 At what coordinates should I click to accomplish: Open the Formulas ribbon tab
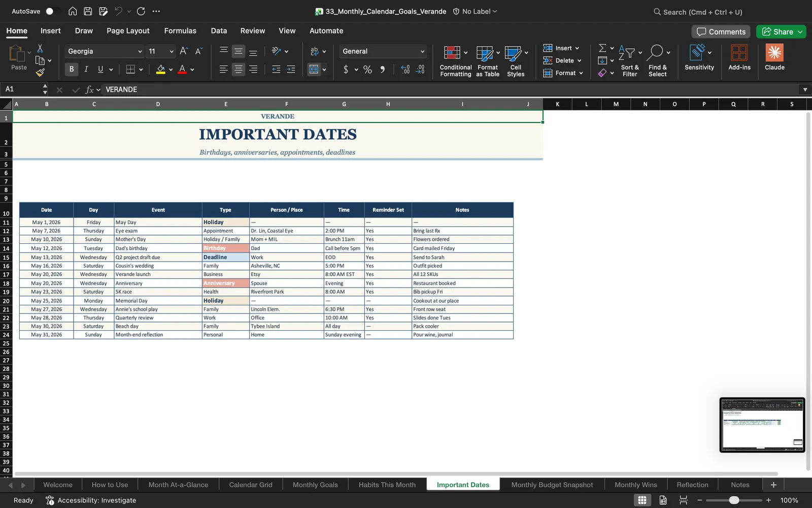180,30
